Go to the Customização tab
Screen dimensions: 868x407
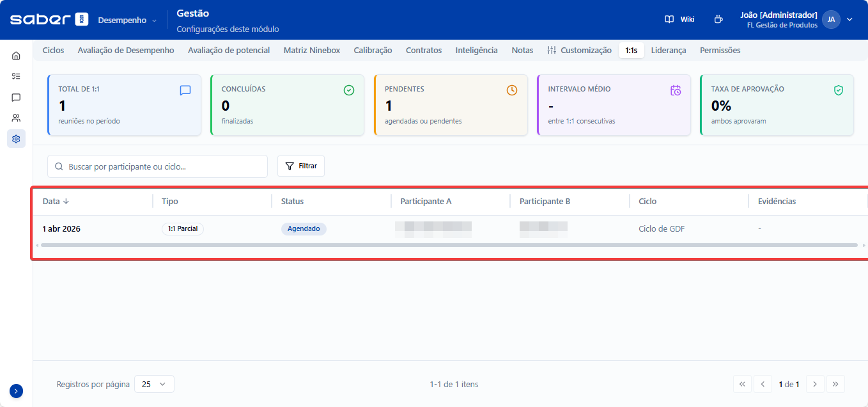(580, 51)
